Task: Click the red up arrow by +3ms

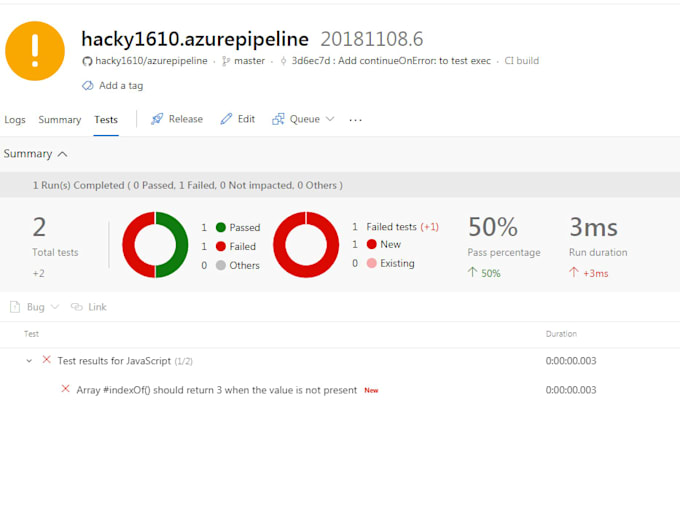Action: (574, 272)
